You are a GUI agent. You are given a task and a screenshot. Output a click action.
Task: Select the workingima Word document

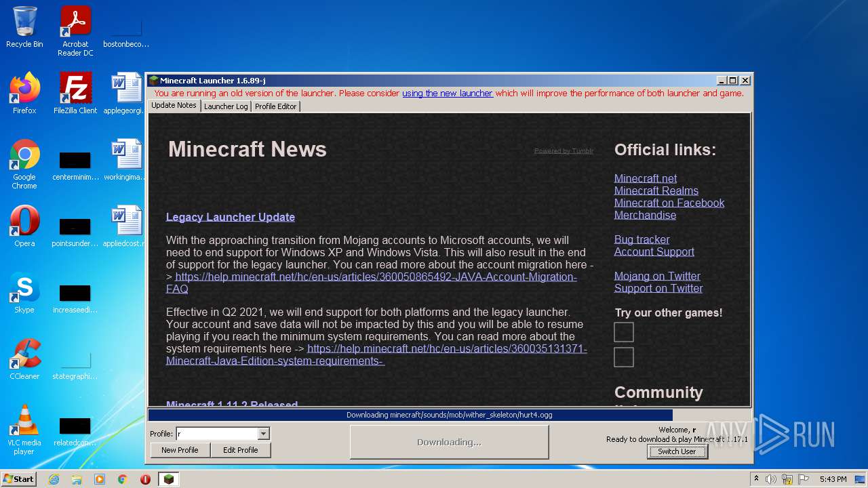(126, 160)
